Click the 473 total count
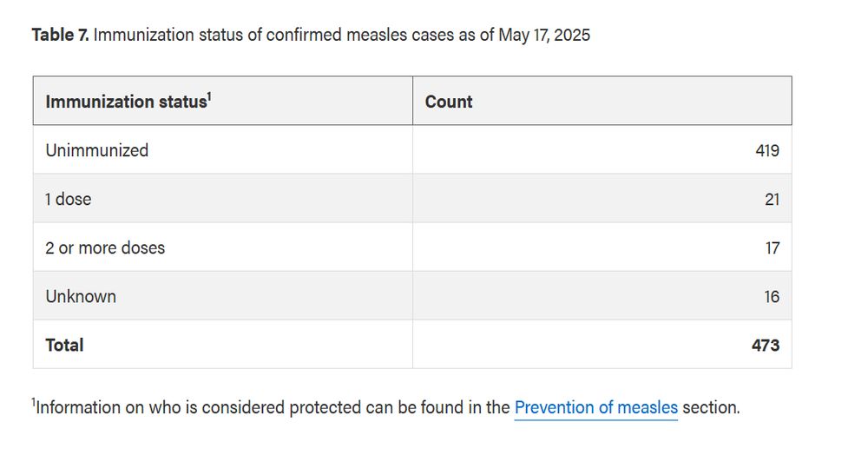Image resolution: width=868 pixels, height=455 pixels. point(766,346)
